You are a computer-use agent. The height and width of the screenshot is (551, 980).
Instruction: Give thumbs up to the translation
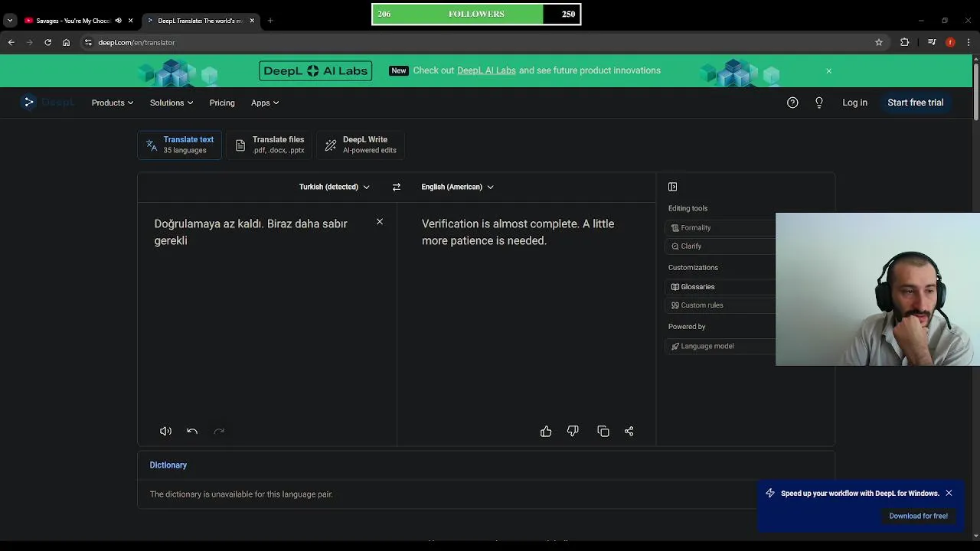point(546,432)
